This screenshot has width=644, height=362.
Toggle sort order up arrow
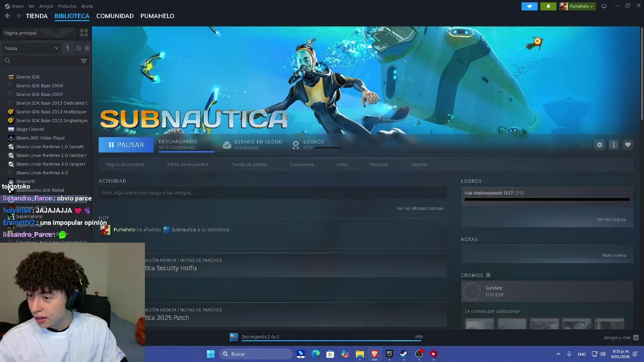pyautogui.click(x=67, y=48)
